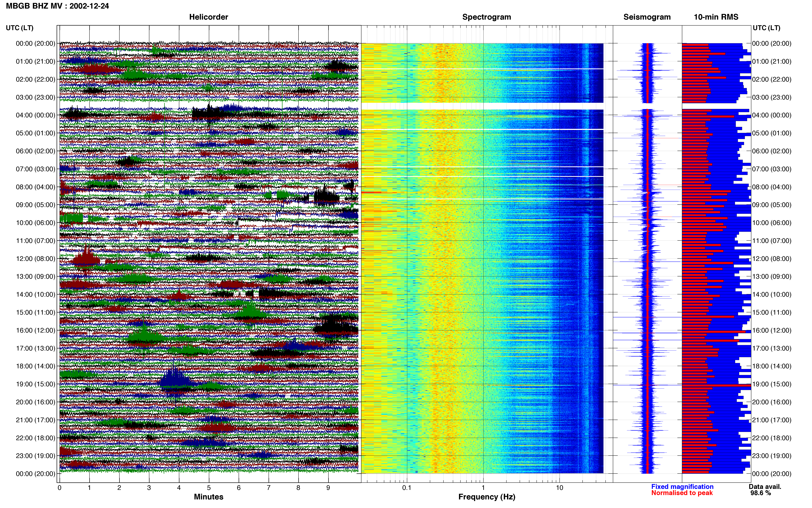Click the '13:00 (09:00)' label beside the RMS panel

[772, 277]
